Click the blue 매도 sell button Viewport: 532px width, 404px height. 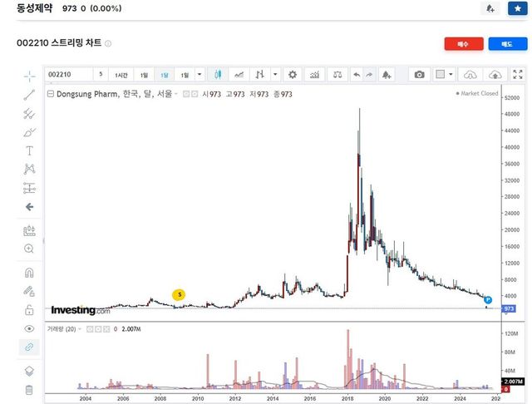(508, 44)
